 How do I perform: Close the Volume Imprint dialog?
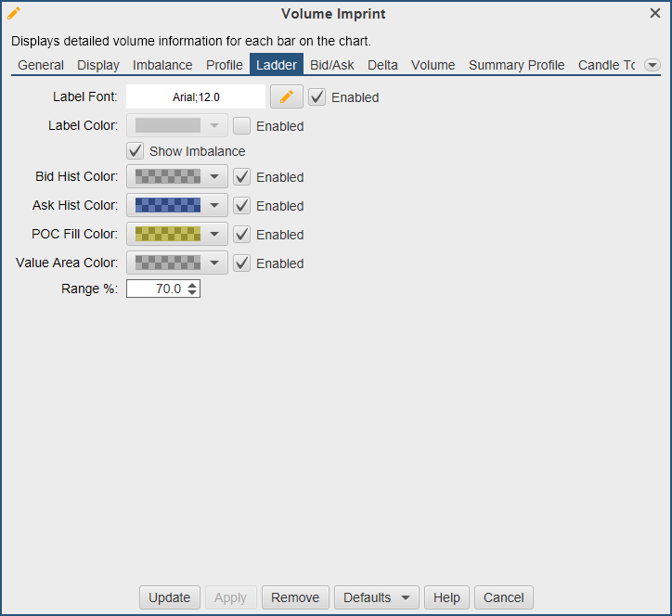(x=655, y=13)
